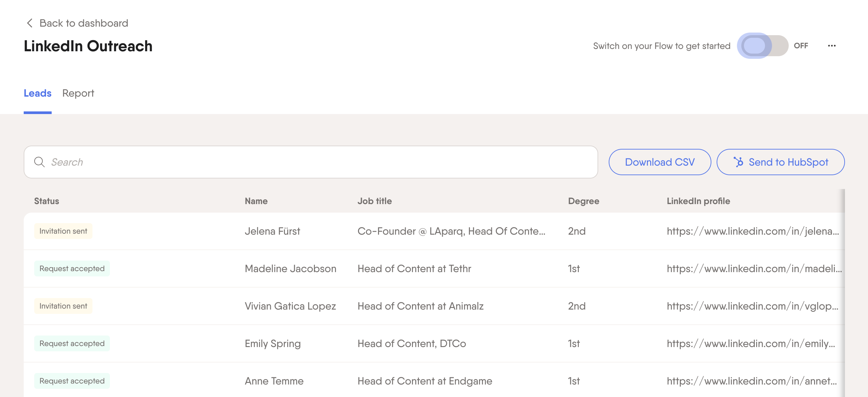The height and width of the screenshot is (397, 868).
Task: Click the Name column header
Action: coord(256,201)
